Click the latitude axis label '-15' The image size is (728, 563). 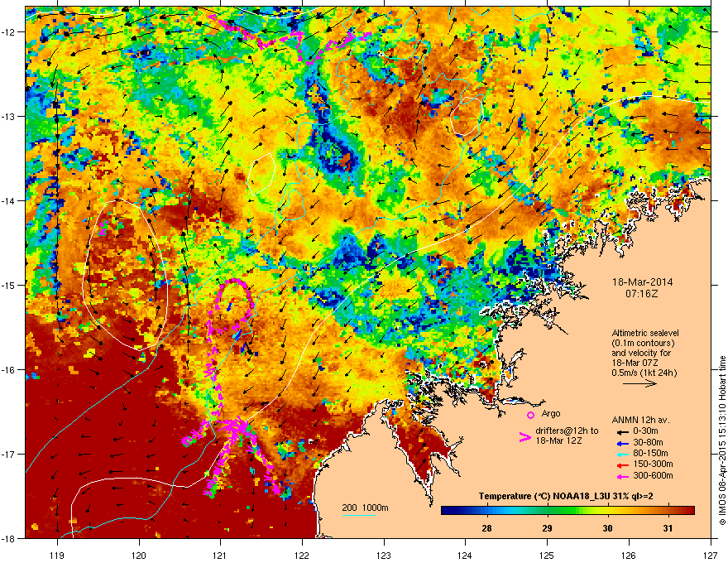tap(8, 285)
